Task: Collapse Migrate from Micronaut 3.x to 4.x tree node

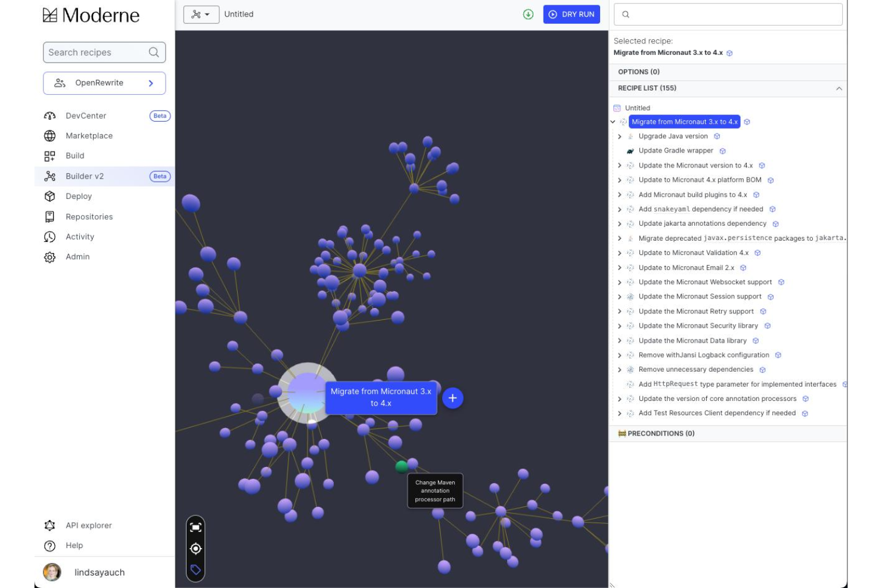Action: (x=613, y=122)
